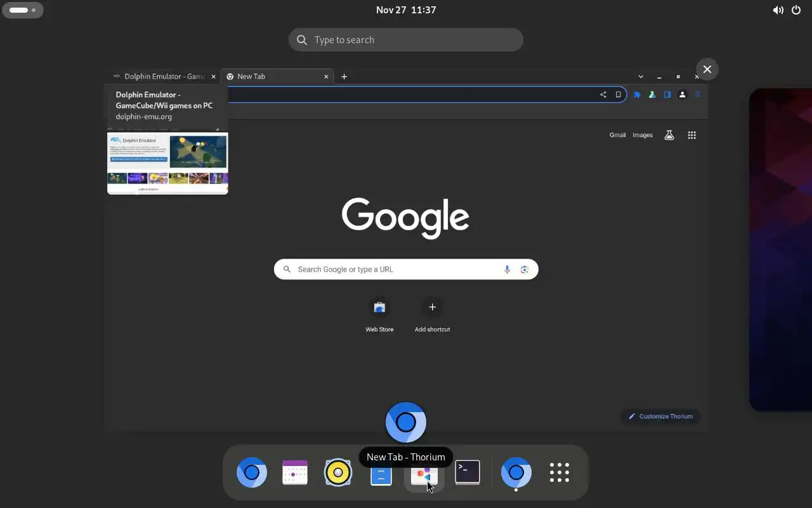The height and width of the screenshot is (508, 812).
Task: Open the profile avatar menu
Action: [x=683, y=95]
